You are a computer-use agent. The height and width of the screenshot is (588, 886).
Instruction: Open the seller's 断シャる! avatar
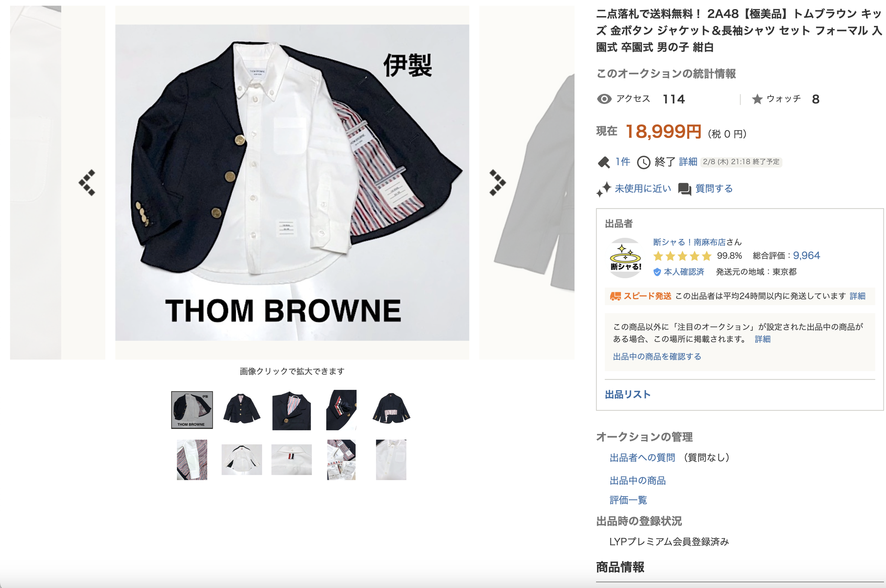pyautogui.click(x=626, y=258)
